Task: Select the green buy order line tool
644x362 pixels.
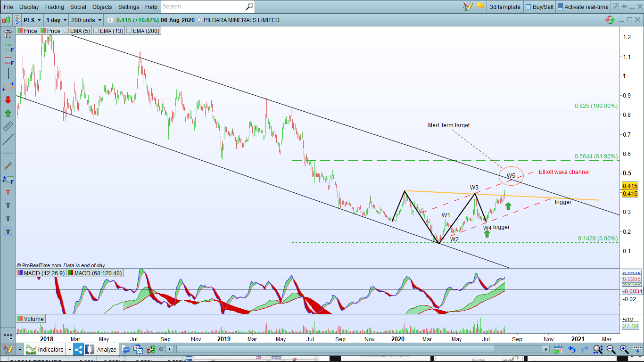Action: click(x=8, y=48)
